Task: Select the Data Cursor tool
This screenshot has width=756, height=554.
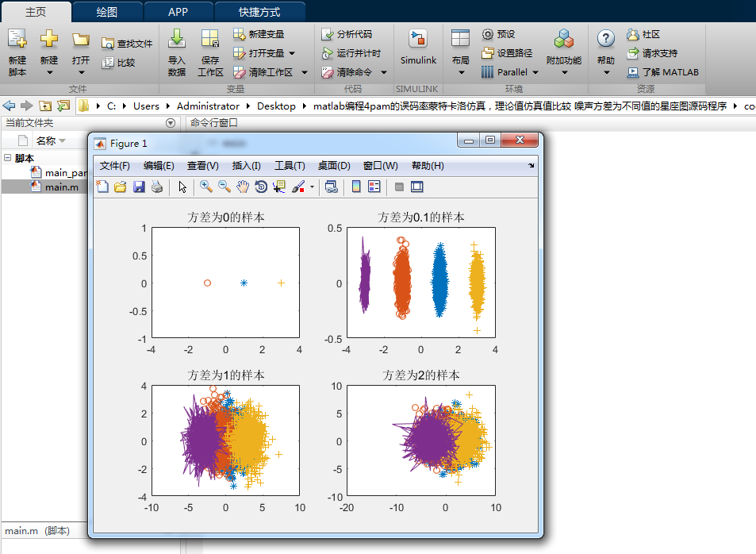Action: pos(279,187)
